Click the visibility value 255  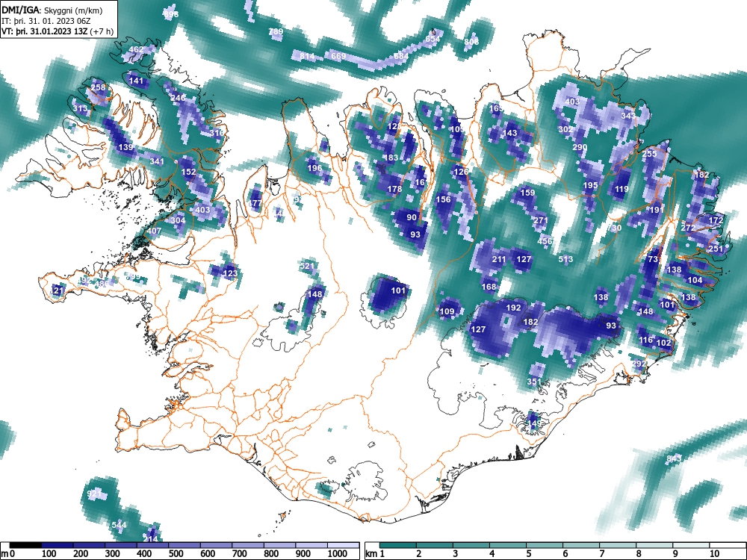pos(649,154)
